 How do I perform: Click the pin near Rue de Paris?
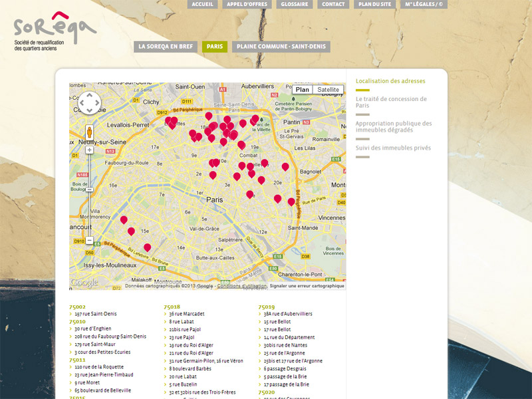pyautogui.click(x=291, y=202)
